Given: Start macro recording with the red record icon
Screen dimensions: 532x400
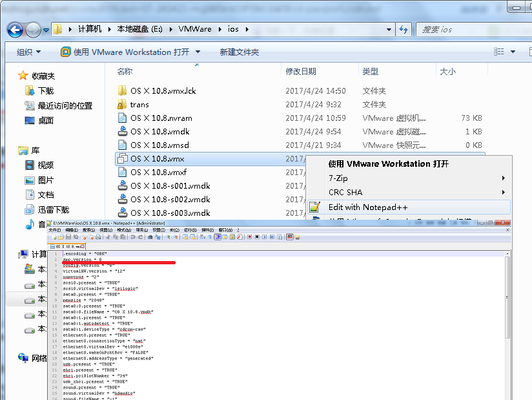Looking at the screenshot, I should click(249, 237).
